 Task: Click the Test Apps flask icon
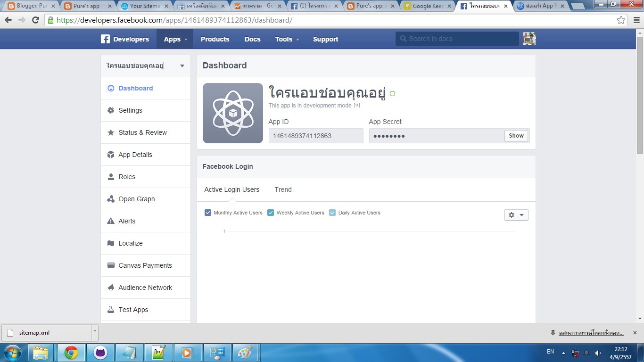click(111, 310)
